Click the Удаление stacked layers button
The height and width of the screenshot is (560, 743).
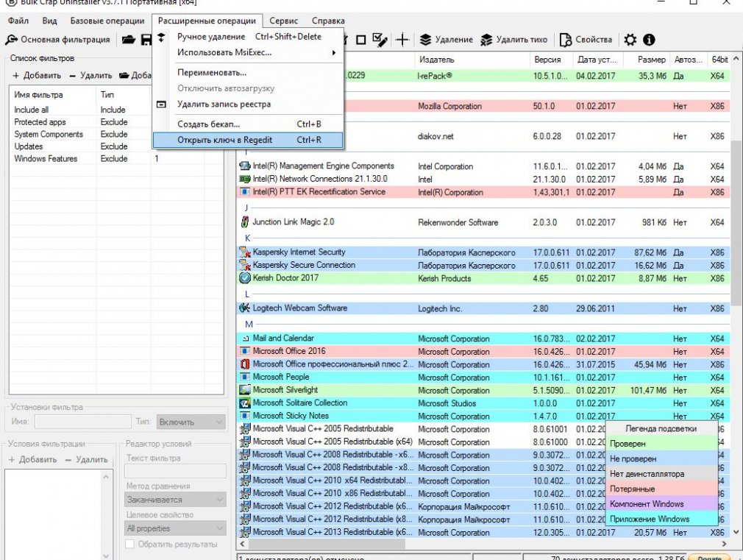(447, 40)
